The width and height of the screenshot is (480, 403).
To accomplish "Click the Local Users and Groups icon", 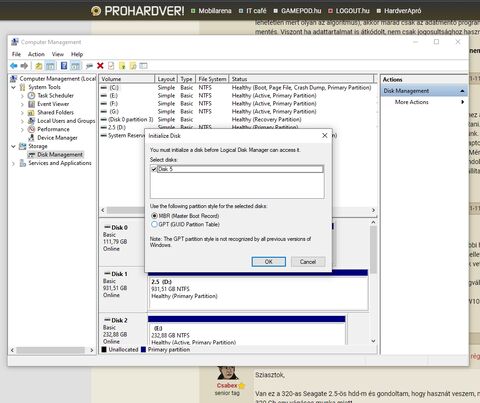I will pos(31,121).
